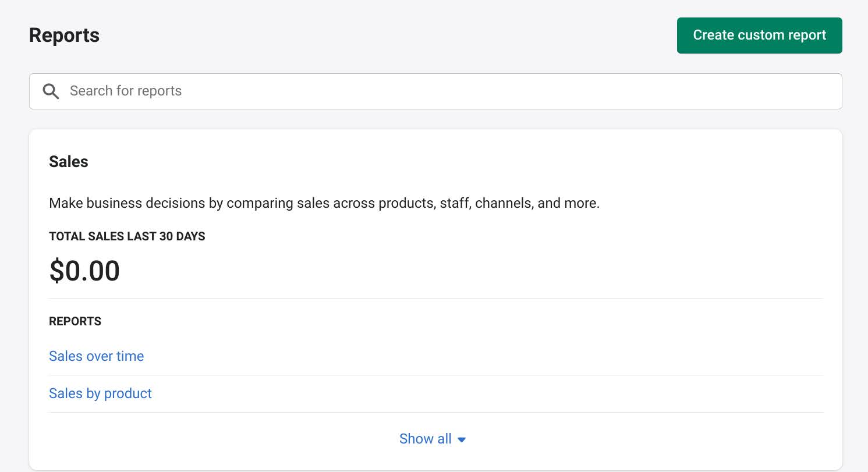
Task: Click the Create custom report button
Action: click(759, 36)
